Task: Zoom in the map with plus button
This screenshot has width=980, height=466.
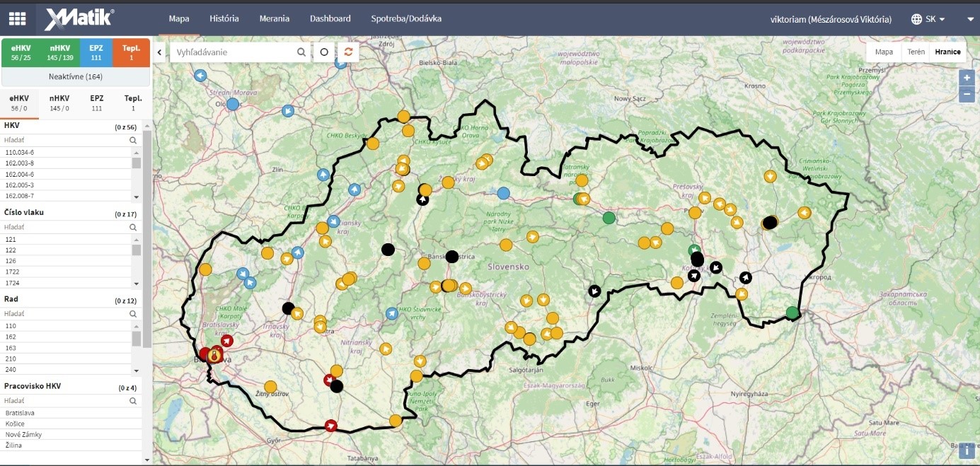Action: (967, 78)
